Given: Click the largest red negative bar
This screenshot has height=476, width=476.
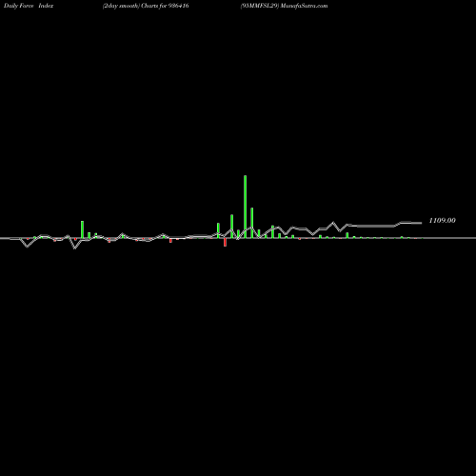Looking at the screenshot, I should (225, 242).
